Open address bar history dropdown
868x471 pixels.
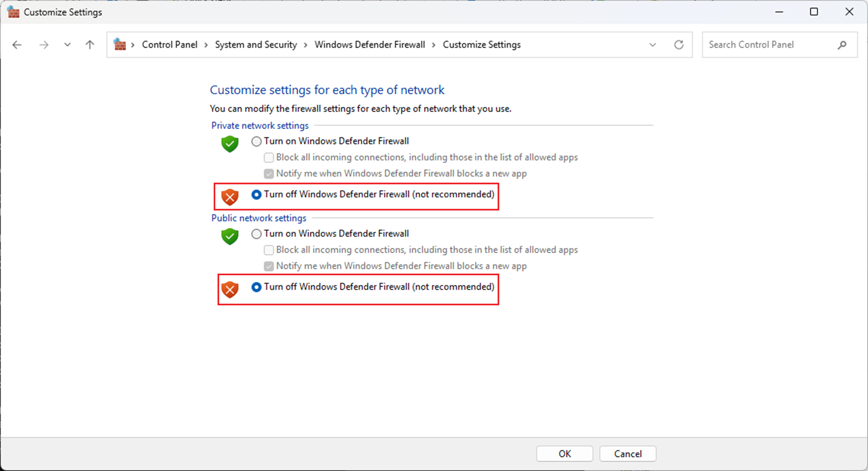pyautogui.click(x=653, y=45)
